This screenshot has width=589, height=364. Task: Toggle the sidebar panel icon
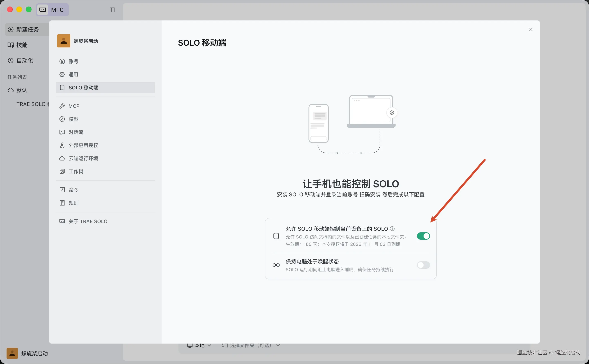(x=112, y=10)
